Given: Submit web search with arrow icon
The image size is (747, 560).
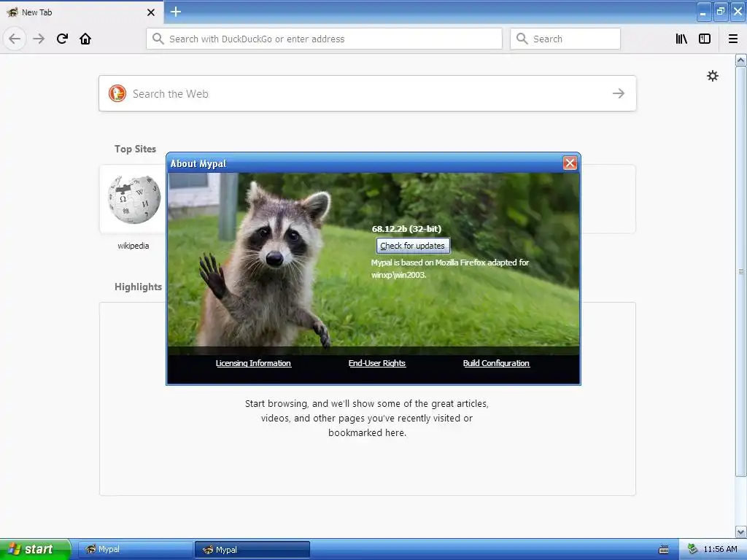Looking at the screenshot, I should [x=619, y=93].
